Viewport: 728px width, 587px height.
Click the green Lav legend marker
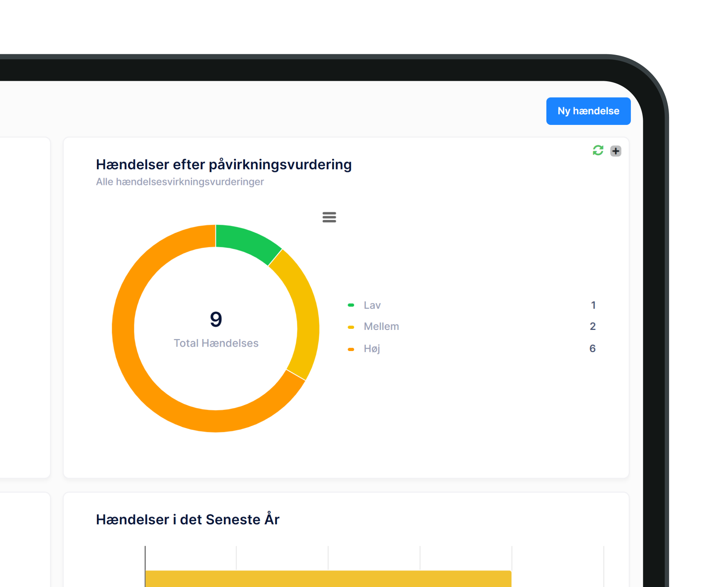[351, 305]
